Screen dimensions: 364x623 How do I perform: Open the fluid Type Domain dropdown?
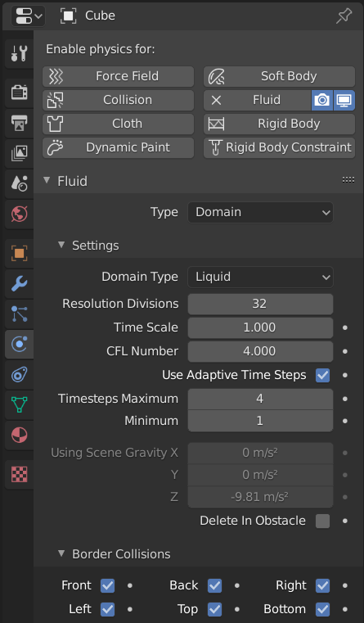(x=260, y=212)
